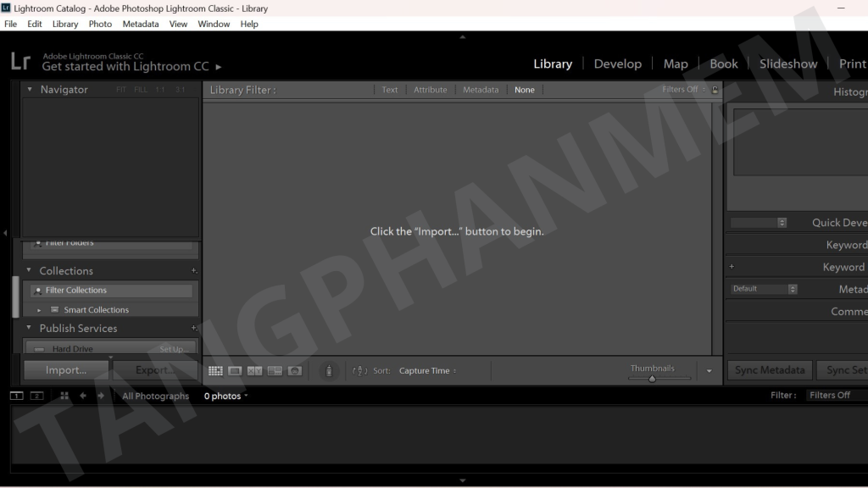
Task: Adjust the Thumbnails size slider
Action: [x=652, y=379]
